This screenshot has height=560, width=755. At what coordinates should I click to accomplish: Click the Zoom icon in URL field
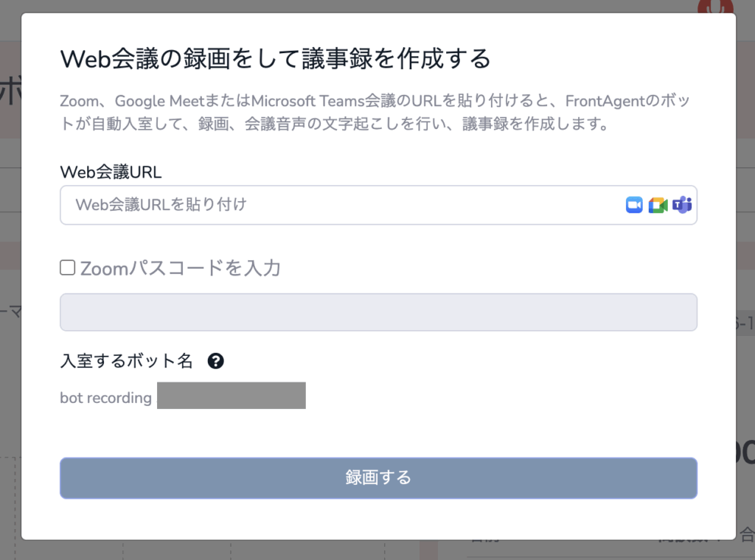tap(634, 205)
